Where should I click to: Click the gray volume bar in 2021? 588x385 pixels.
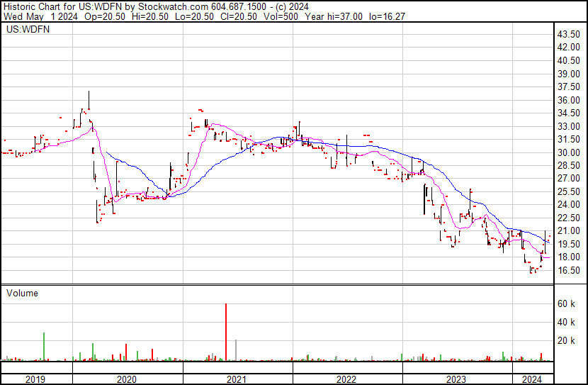236,350
